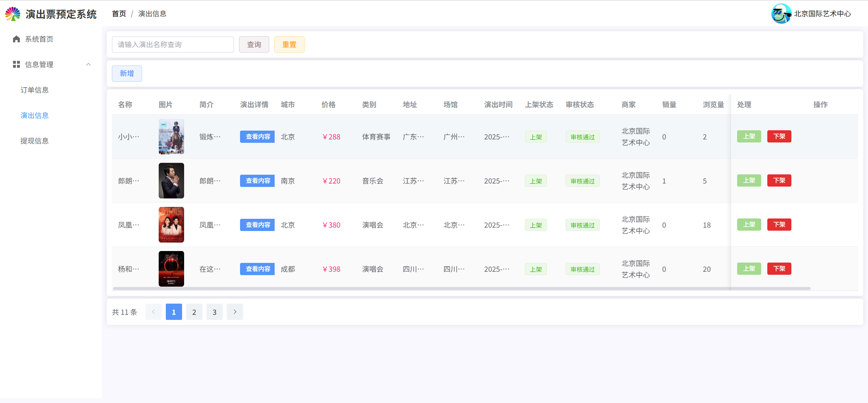
Task: View content for the 凤凰 show row
Action: (x=257, y=225)
